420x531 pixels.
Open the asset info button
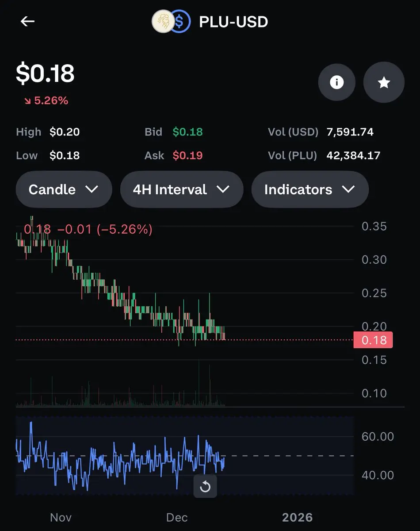coord(337,82)
